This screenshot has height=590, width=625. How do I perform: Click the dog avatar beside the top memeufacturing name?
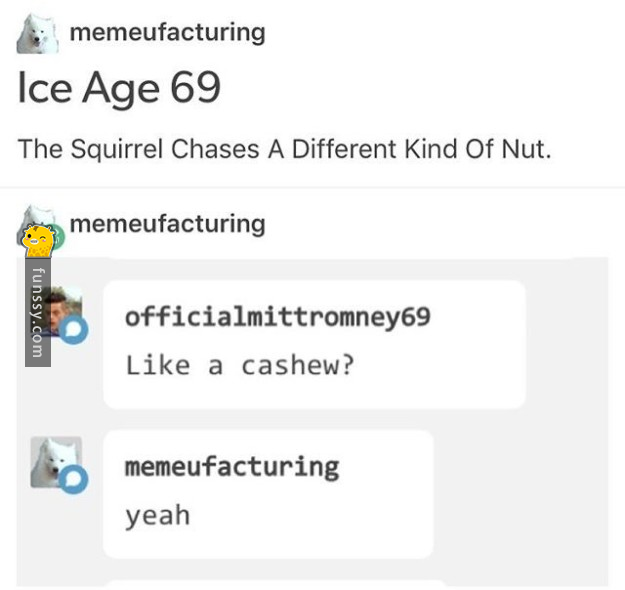[37, 33]
